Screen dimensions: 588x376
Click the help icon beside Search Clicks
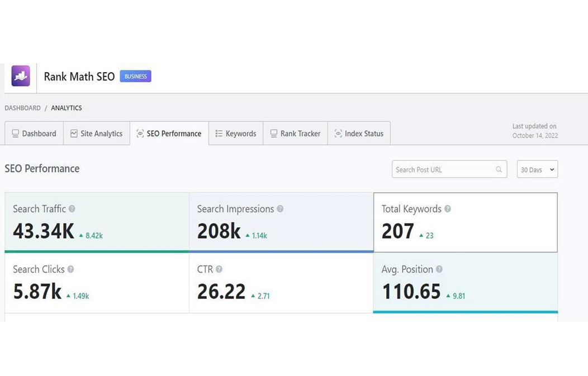point(70,269)
